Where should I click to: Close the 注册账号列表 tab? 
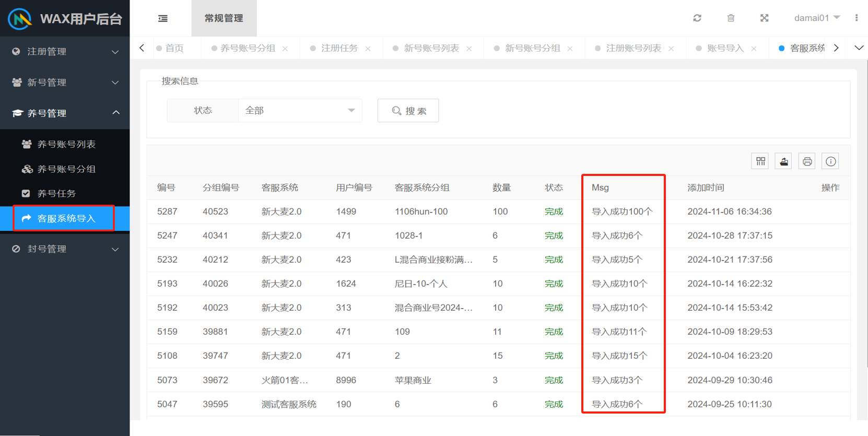click(x=671, y=49)
